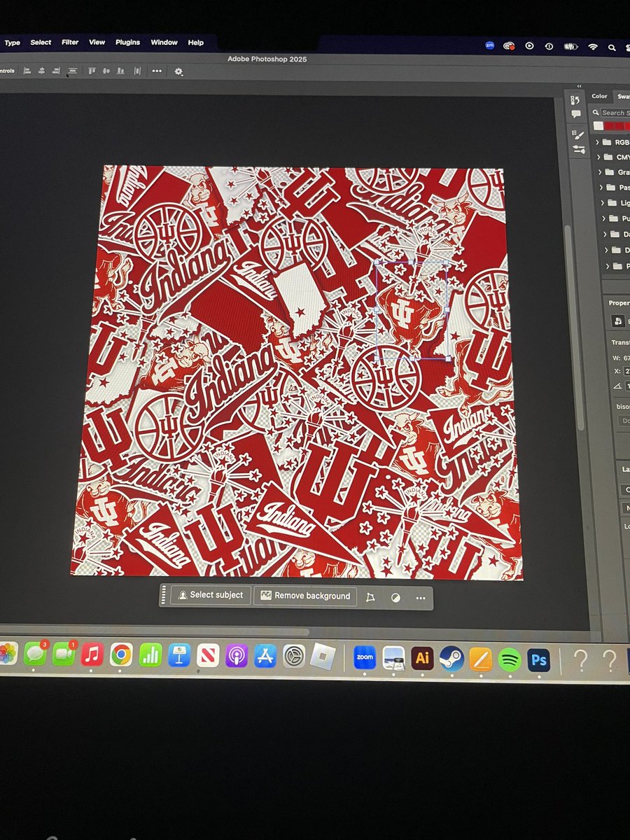Open the Brush Settings panel icon
The height and width of the screenshot is (840, 630).
pyautogui.click(x=578, y=134)
